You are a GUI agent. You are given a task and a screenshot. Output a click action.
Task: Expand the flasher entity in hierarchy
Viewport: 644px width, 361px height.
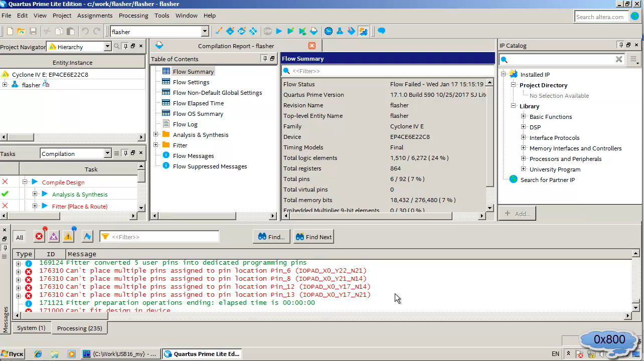pos(5,85)
